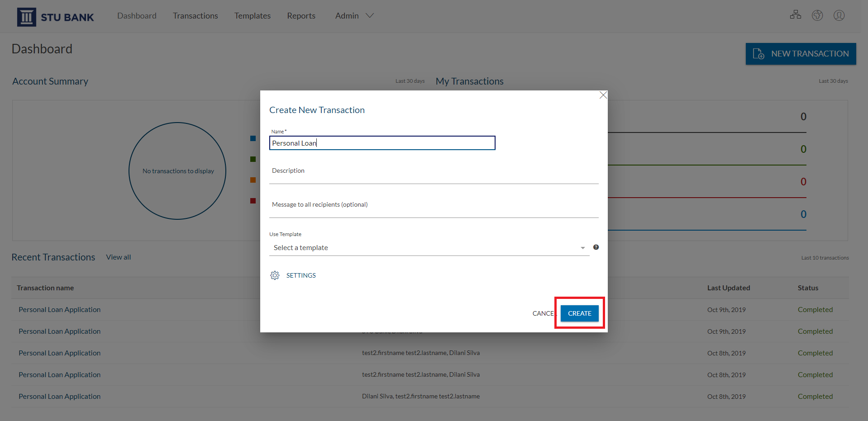Click the STU Bank logo
Image resolution: width=868 pixels, height=421 pixels.
55,17
